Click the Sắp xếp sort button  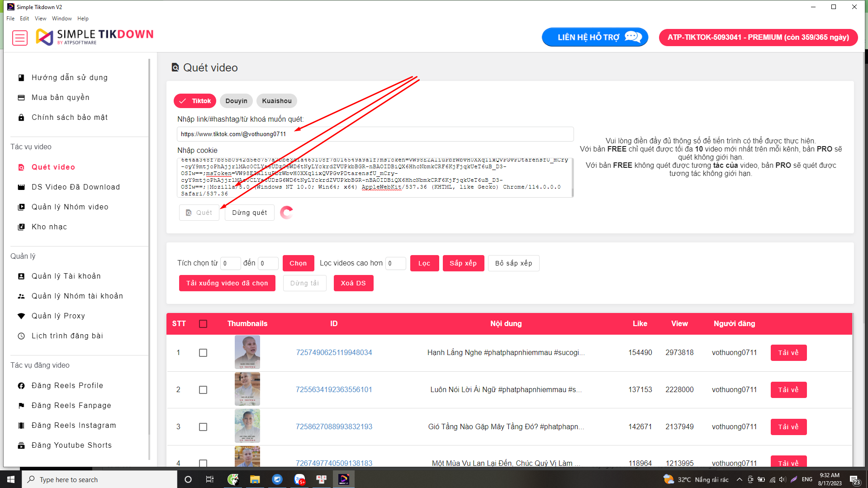pos(463,263)
